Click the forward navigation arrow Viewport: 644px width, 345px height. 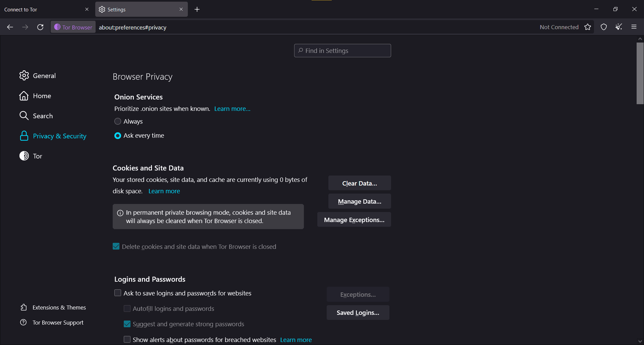25,27
